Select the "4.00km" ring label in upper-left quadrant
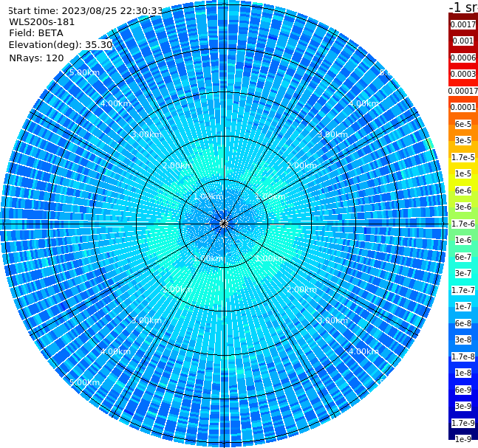478x448 pixels. (x=115, y=103)
